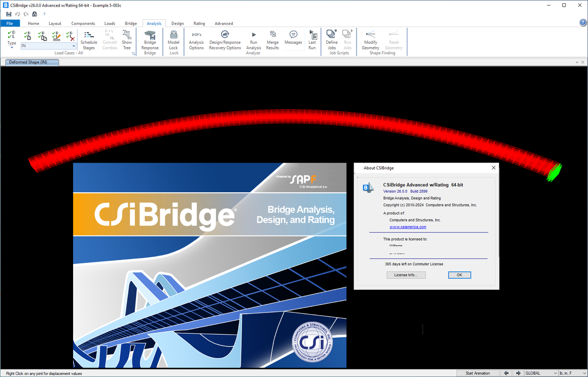Click the Undo icon in quick access toolbar
588x377 pixels.
17,14
